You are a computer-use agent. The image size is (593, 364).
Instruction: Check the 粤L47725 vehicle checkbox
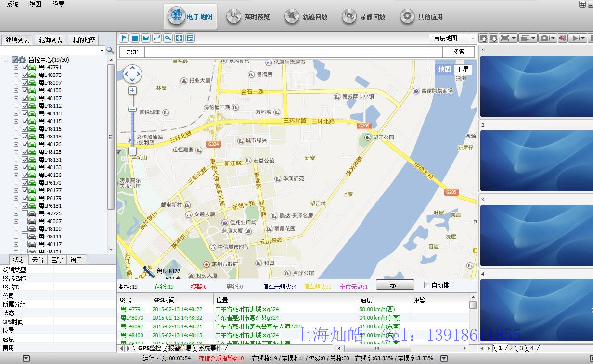click(25, 213)
